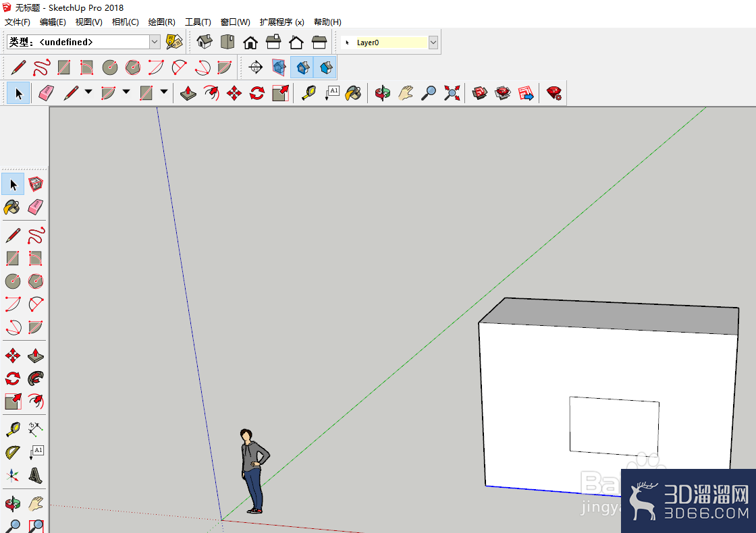Open the 扩展程序 (x) menu
756x533 pixels.
282,22
